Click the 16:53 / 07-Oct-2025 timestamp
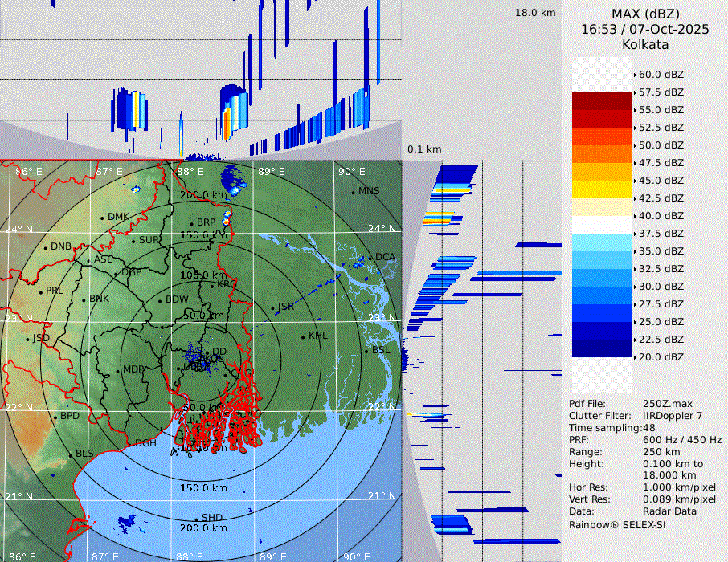 644,29
